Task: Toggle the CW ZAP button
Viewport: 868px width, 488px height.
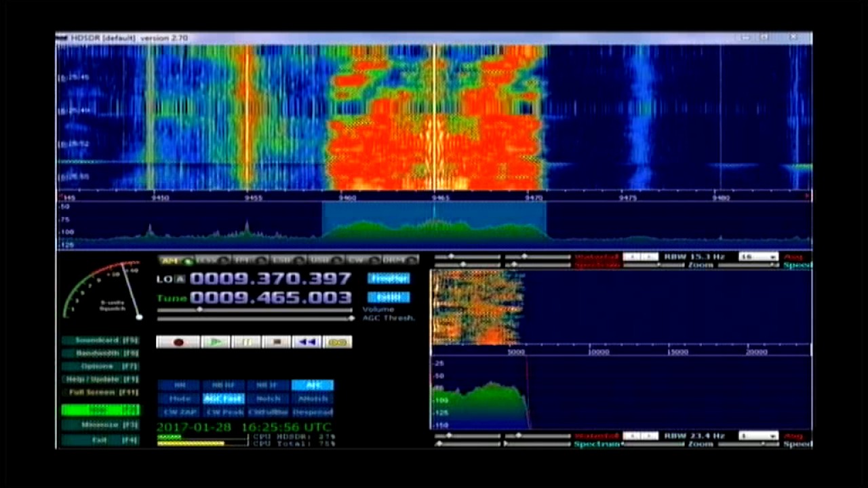Action: click(x=180, y=412)
